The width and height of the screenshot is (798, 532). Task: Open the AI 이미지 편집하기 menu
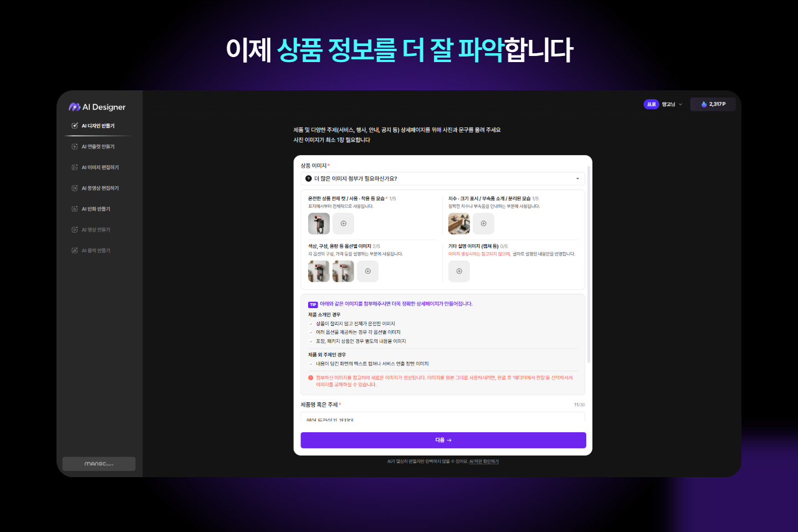coord(95,167)
